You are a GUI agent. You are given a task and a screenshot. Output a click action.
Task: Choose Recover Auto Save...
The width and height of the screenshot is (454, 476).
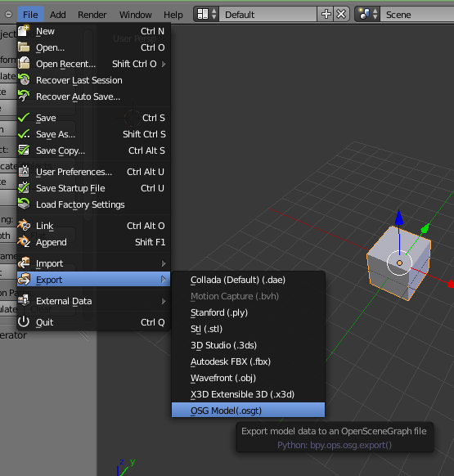coord(93,97)
